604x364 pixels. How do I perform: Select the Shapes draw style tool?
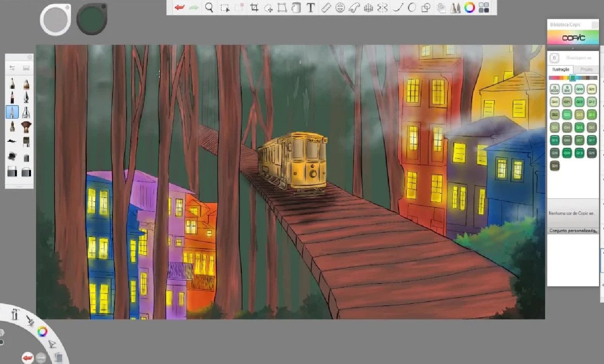[x=426, y=8]
